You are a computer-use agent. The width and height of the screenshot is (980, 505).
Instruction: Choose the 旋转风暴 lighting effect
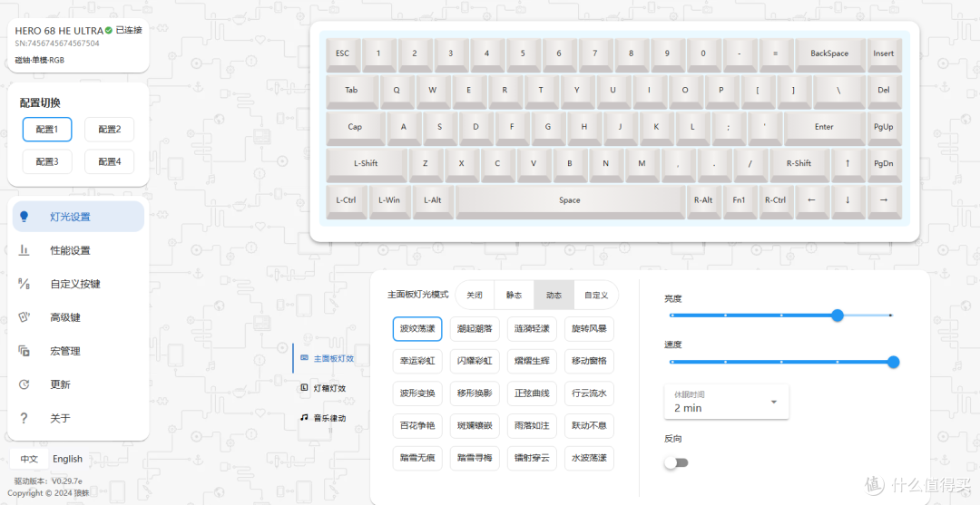point(589,328)
